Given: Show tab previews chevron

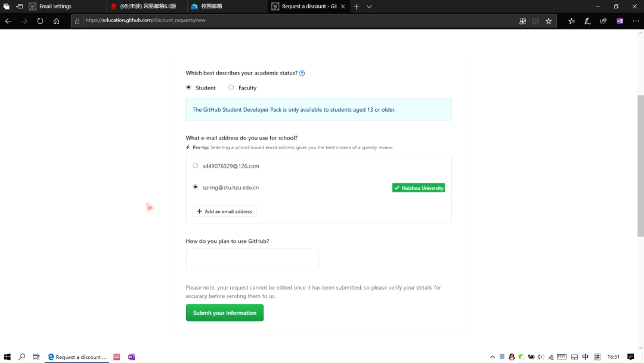Looking at the screenshot, I should tap(369, 6).
